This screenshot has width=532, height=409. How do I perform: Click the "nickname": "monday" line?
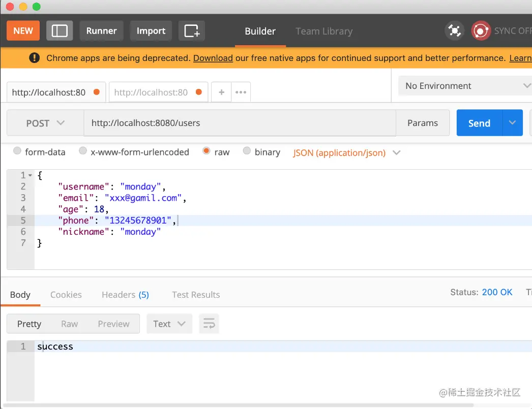pyautogui.click(x=109, y=232)
